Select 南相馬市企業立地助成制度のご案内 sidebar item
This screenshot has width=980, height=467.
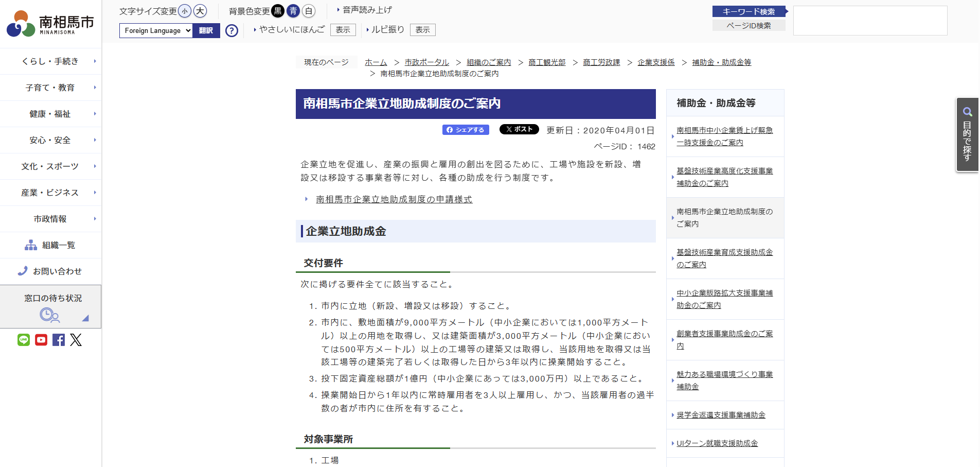725,218
